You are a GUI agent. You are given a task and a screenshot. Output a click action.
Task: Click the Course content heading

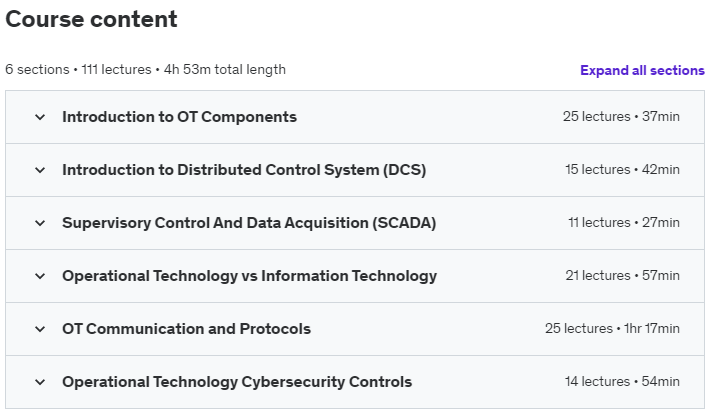click(92, 19)
